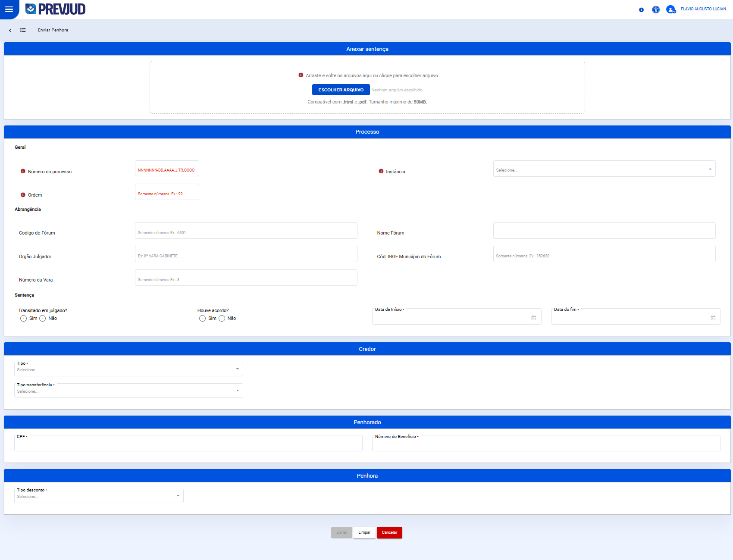The image size is (733, 560).
Task: Click the Escolher Arquivo button
Action: tap(341, 90)
